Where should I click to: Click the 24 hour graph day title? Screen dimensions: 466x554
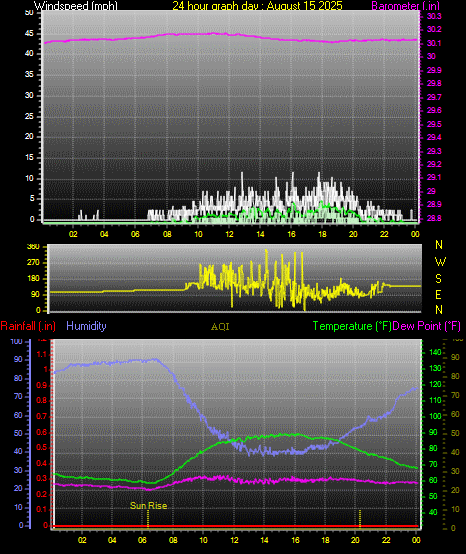tap(257, 6)
